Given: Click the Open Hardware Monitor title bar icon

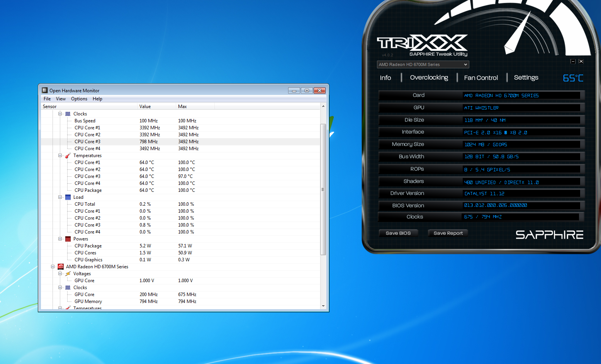Looking at the screenshot, I should [x=44, y=90].
